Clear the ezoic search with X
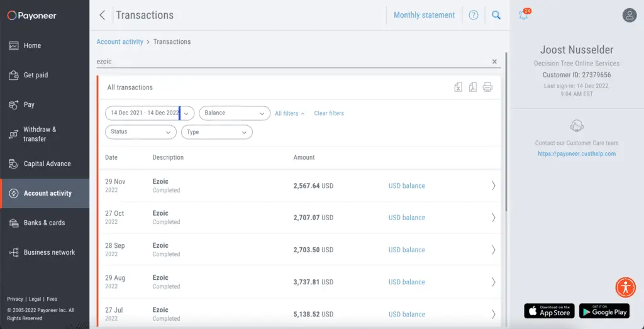This screenshot has height=329, width=644. coord(494,62)
